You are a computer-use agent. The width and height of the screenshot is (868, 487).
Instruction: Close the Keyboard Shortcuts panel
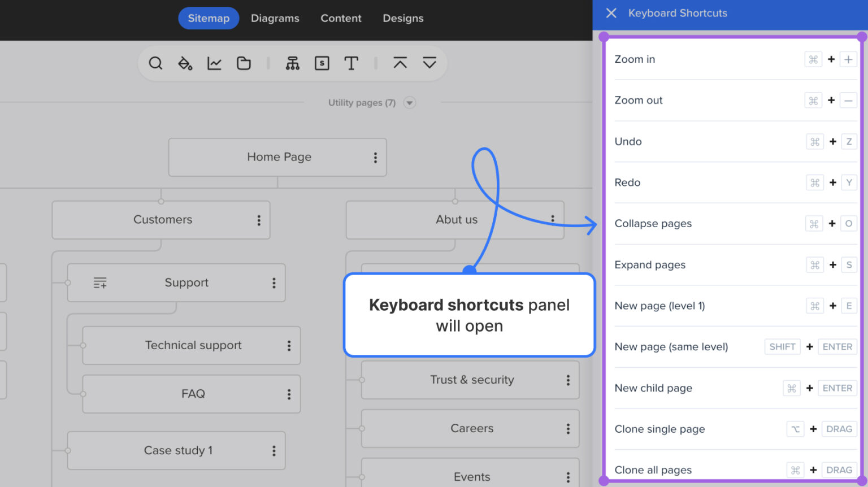[x=611, y=13]
